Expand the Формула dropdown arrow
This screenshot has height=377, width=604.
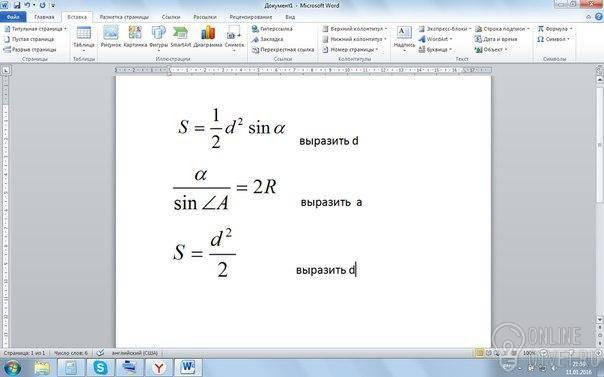click(x=571, y=29)
